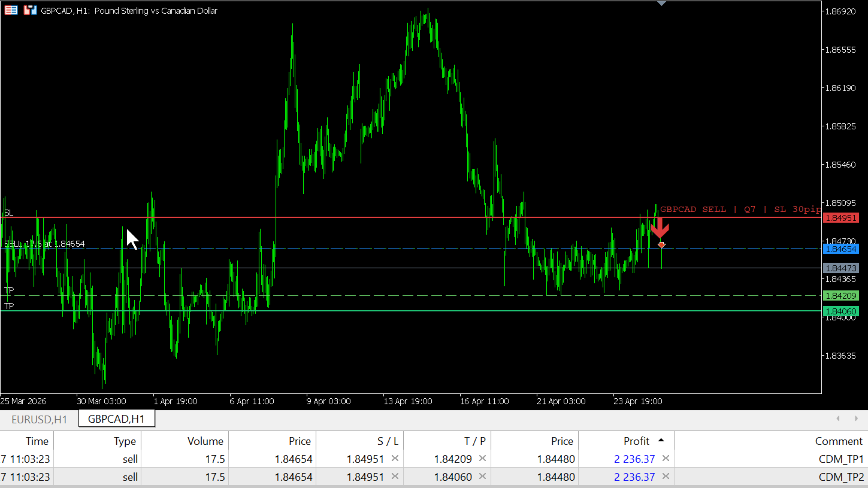
Task: Click the 1.84654 open price in CDM_TP2 row
Action: pos(294,477)
